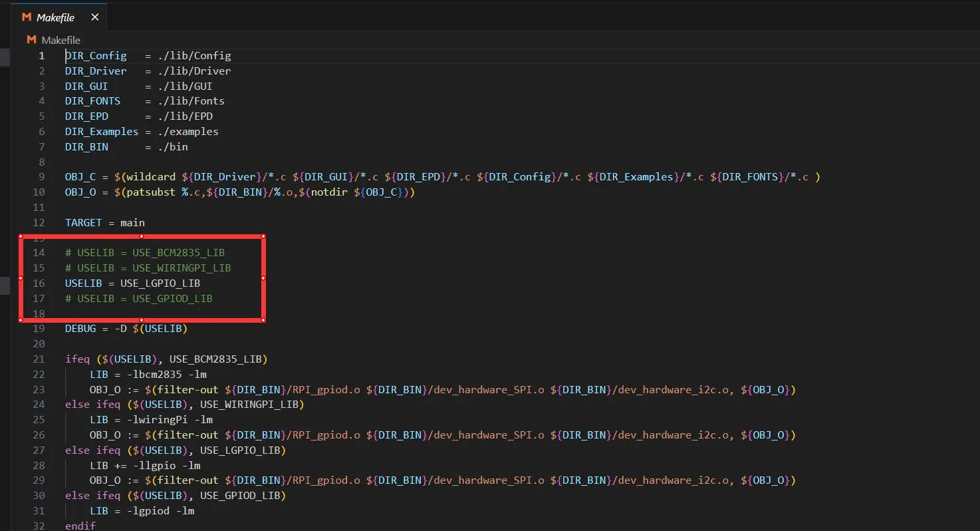Click the active USELIB = USE_LGPIO_LIB line

pos(132,283)
